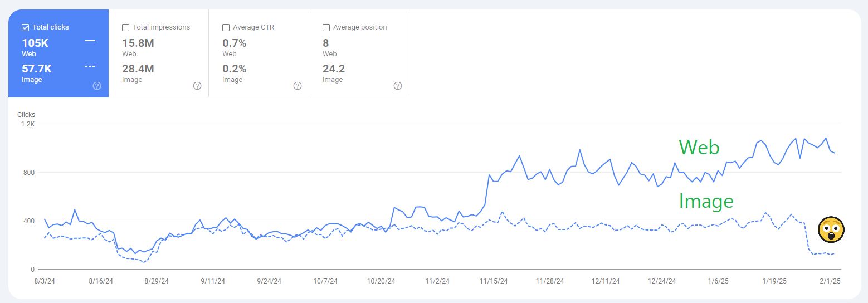The width and height of the screenshot is (868, 303).
Task: Click the 105K Web clicks value
Action: tap(35, 43)
